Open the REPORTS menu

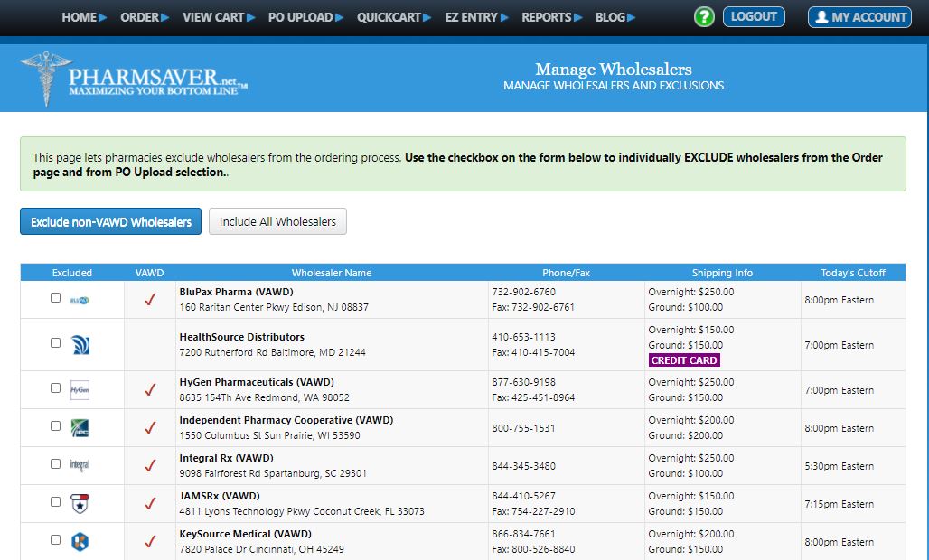551,17
